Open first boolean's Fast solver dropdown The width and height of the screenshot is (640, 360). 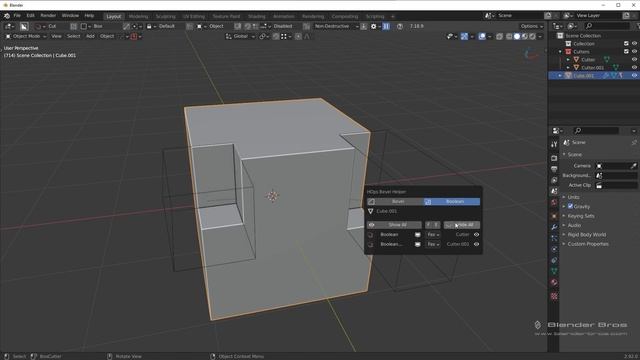[433, 235]
